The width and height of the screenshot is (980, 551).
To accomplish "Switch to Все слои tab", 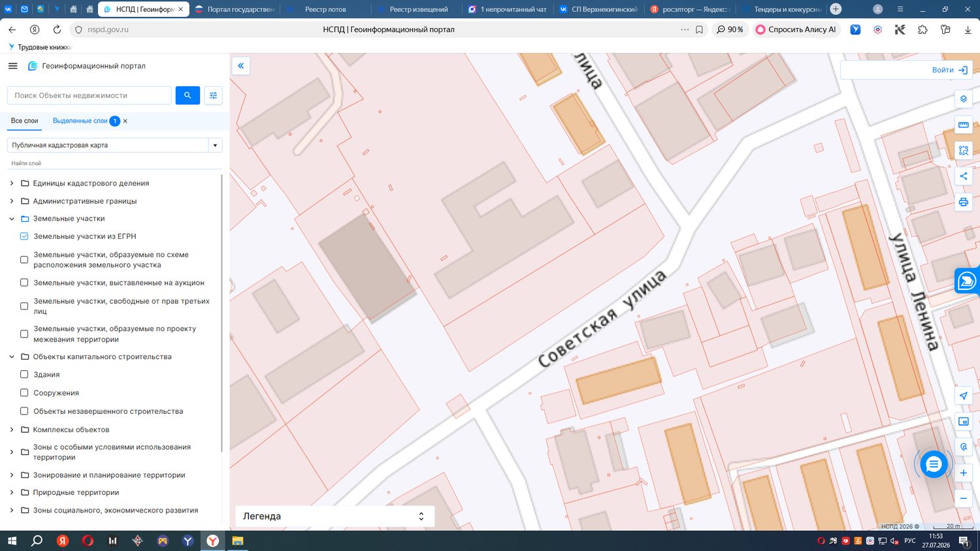I will tap(25, 121).
